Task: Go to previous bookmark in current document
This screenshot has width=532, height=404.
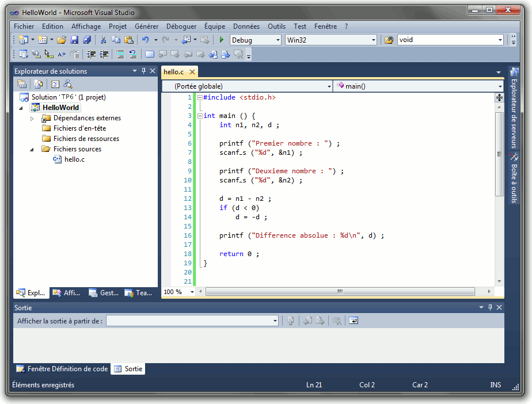Action: (x=213, y=54)
